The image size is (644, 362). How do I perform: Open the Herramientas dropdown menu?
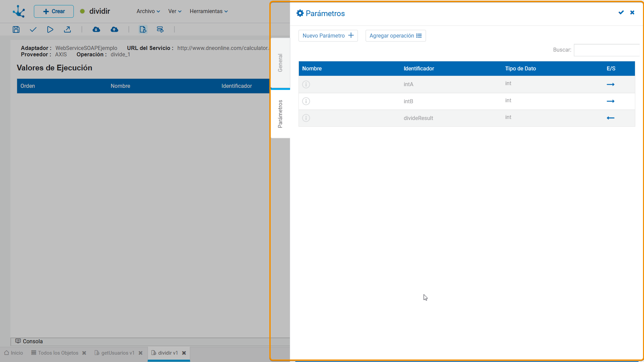(209, 11)
